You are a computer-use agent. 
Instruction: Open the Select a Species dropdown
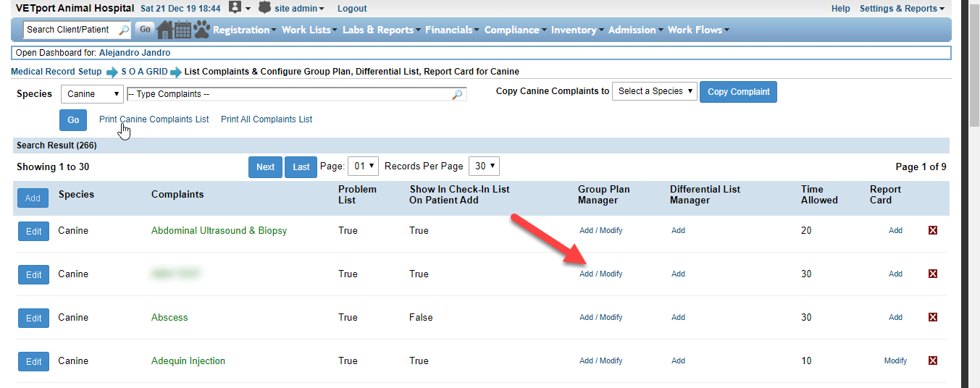click(655, 91)
